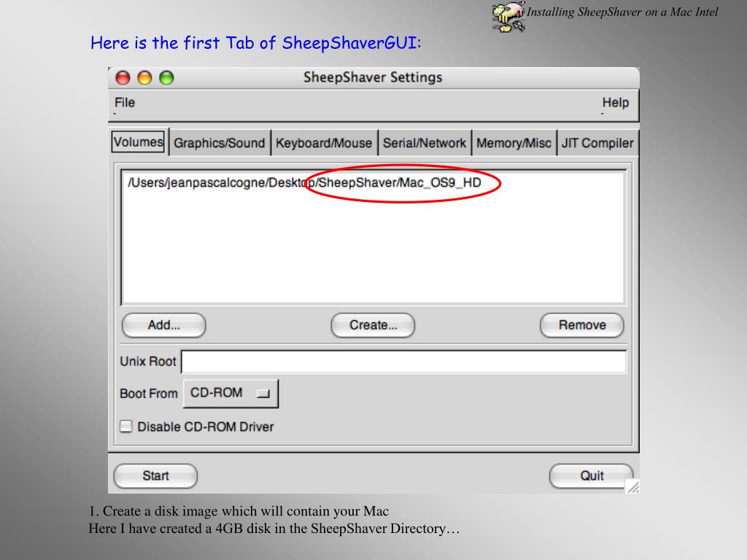Remove the selected volume
Viewport: 747px width, 560px height.
582,325
